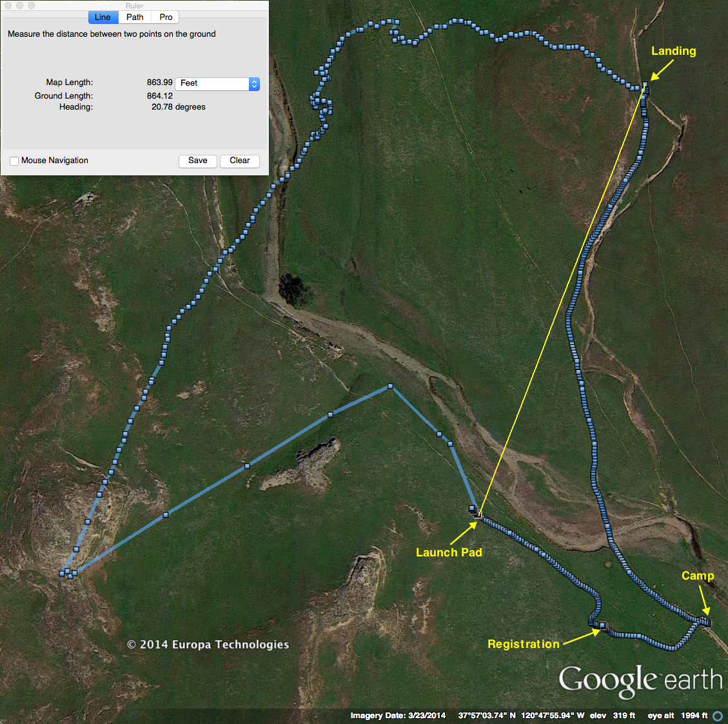Open the Path tab in Ruler
This screenshot has height=724, width=728.
pos(135,17)
